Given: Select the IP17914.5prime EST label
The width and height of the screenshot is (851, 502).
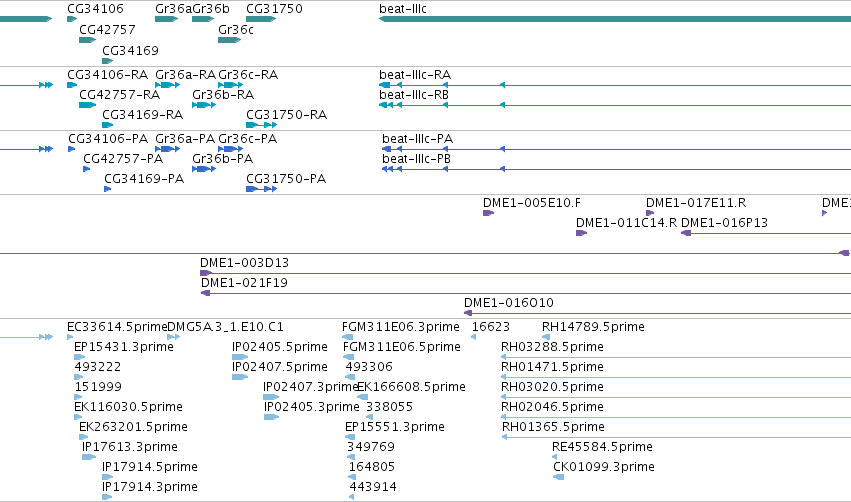Looking at the screenshot, I should pyautogui.click(x=150, y=467).
